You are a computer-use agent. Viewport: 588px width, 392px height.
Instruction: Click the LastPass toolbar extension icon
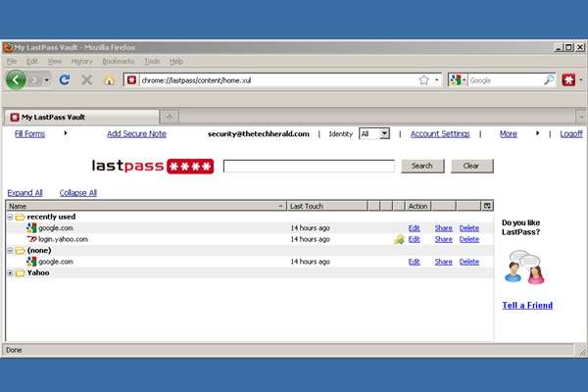(568, 80)
